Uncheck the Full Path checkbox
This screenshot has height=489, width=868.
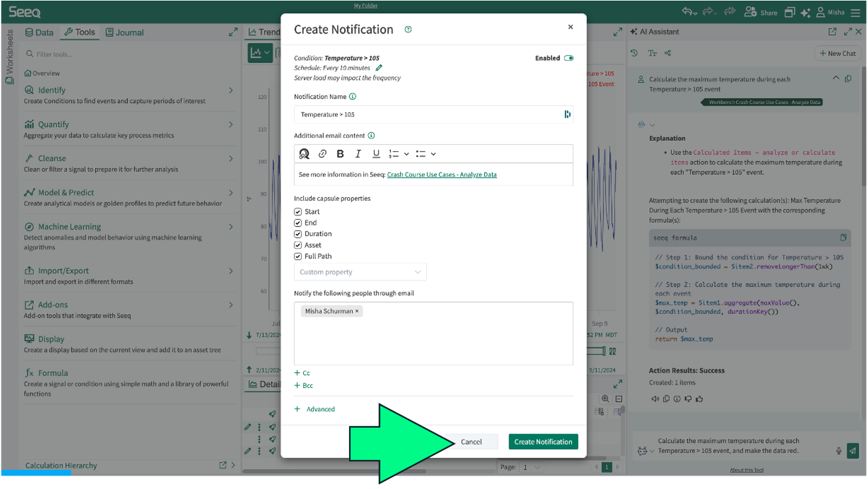[298, 256]
